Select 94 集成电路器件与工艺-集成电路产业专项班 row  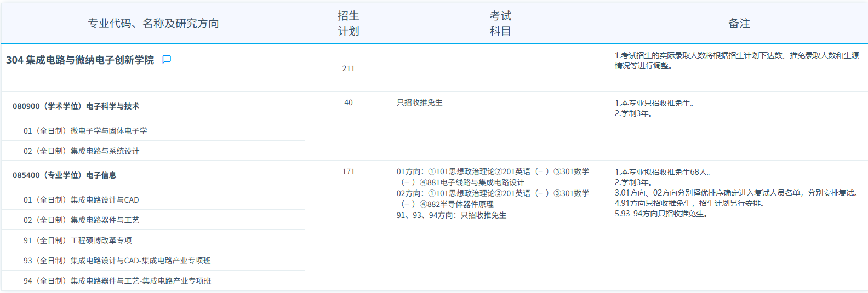pos(117,281)
